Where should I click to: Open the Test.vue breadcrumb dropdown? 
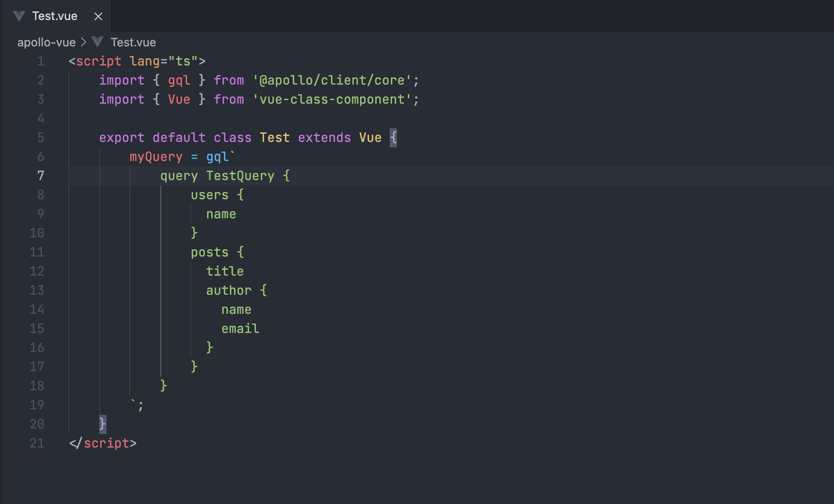click(x=133, y=42)
